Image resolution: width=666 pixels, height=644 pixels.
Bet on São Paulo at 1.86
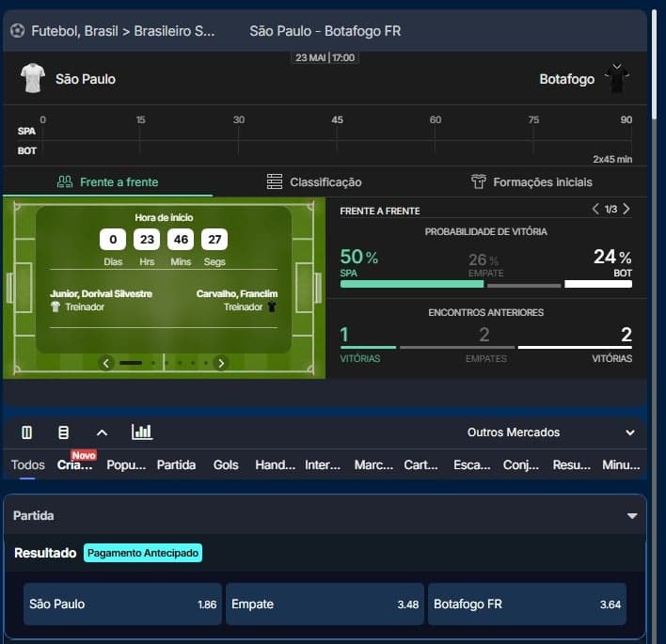122,605
